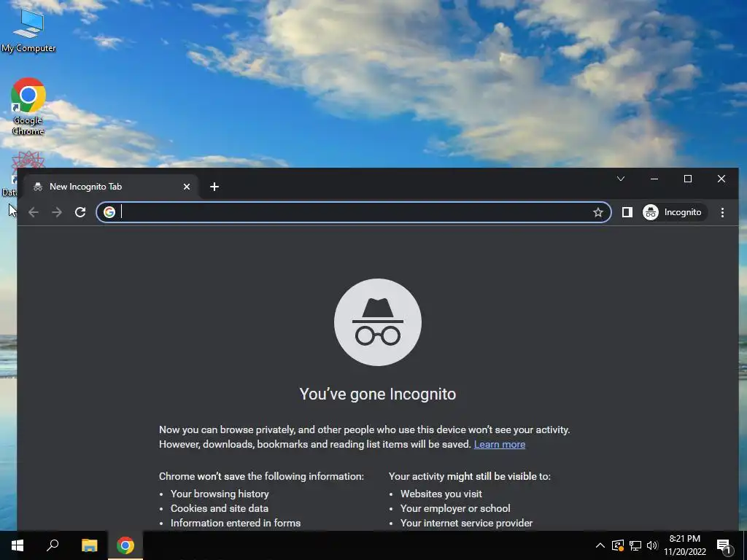Open a new tab with the plus button
The height and width of the screenshot is (560, 747).
[214, 187]
